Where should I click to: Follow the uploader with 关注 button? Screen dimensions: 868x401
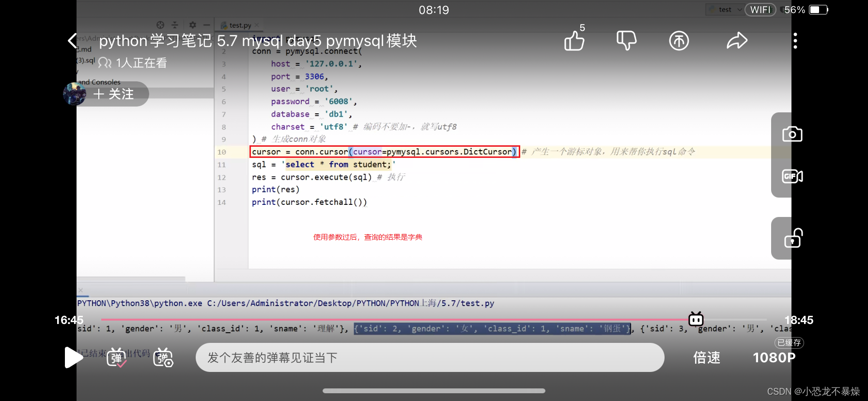(x=114, y=94)
